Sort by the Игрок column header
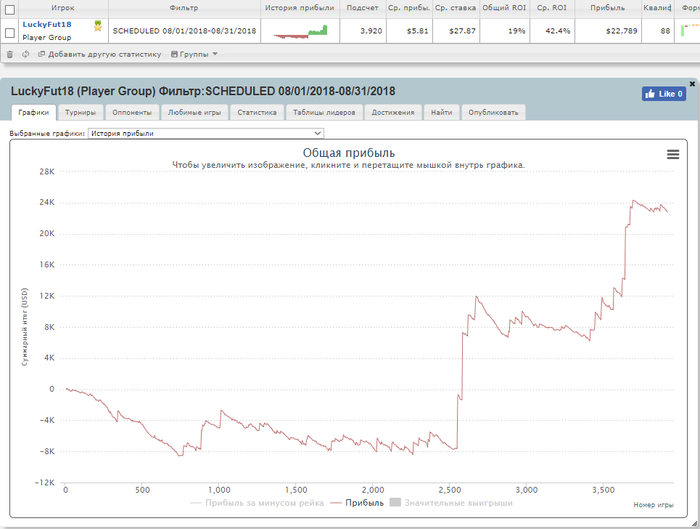Screen dimensions: 700x529 (62, 8)
